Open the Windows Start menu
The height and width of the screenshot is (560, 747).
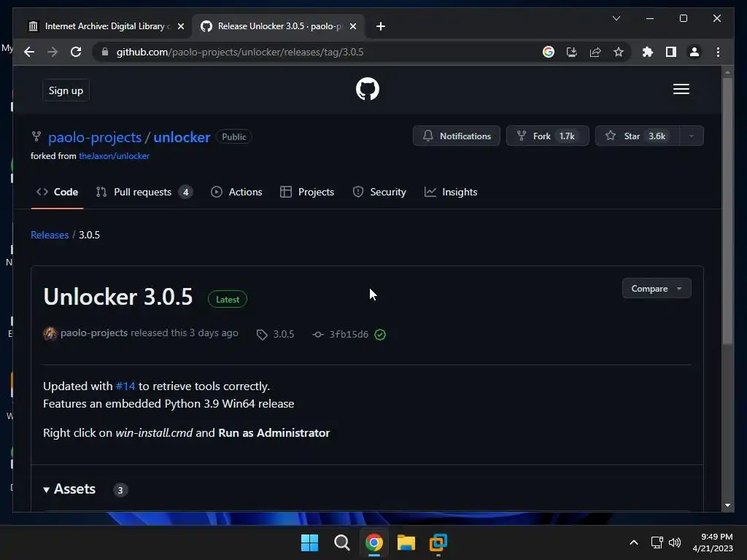(309, 542)
